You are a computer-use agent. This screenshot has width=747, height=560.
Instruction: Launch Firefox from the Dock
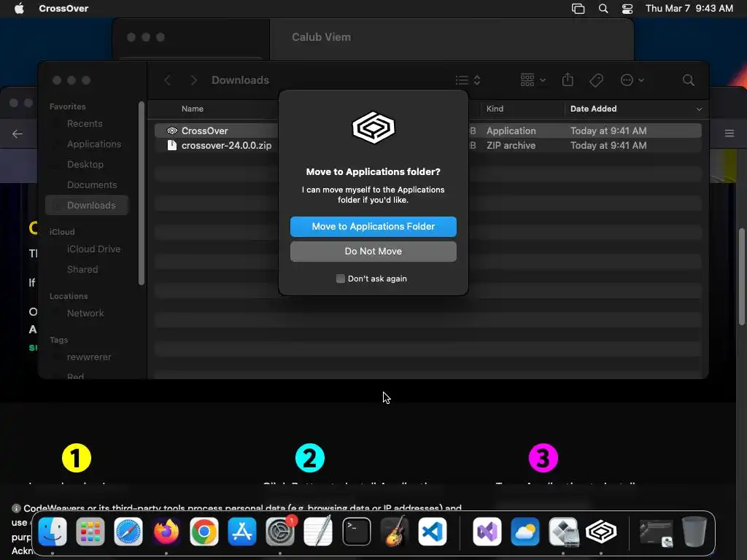pyautogui.click(x=166, y=532)
